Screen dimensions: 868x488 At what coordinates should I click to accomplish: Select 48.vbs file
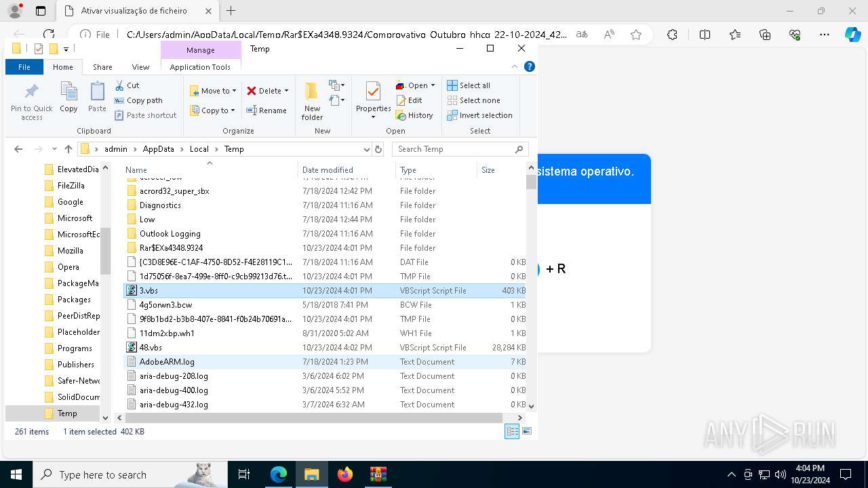(x=325, y=347)
